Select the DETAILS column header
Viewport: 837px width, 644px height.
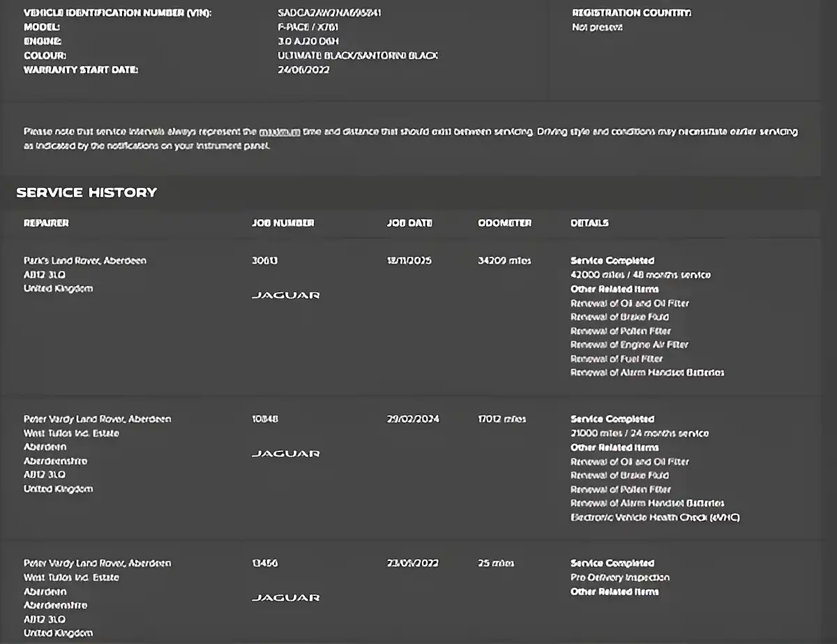pyautogui.click(x=589, y=223)
